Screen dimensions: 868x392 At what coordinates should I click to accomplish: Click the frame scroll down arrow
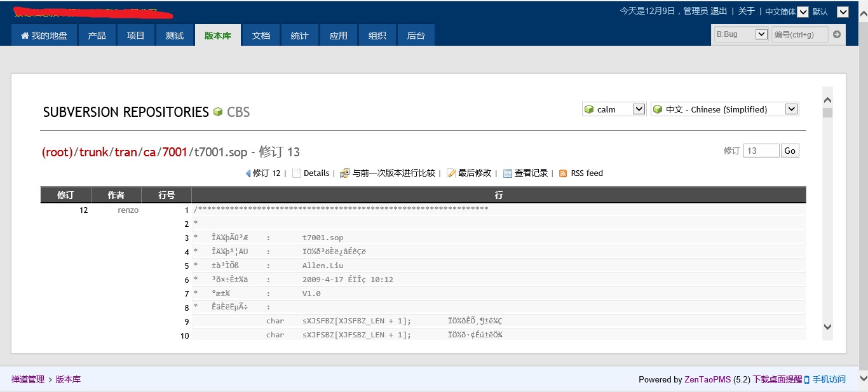click(827, 327)
